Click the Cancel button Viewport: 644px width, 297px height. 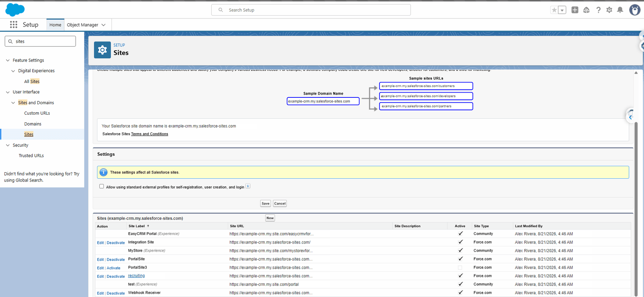pyautogui.click(x=280, y=204)
